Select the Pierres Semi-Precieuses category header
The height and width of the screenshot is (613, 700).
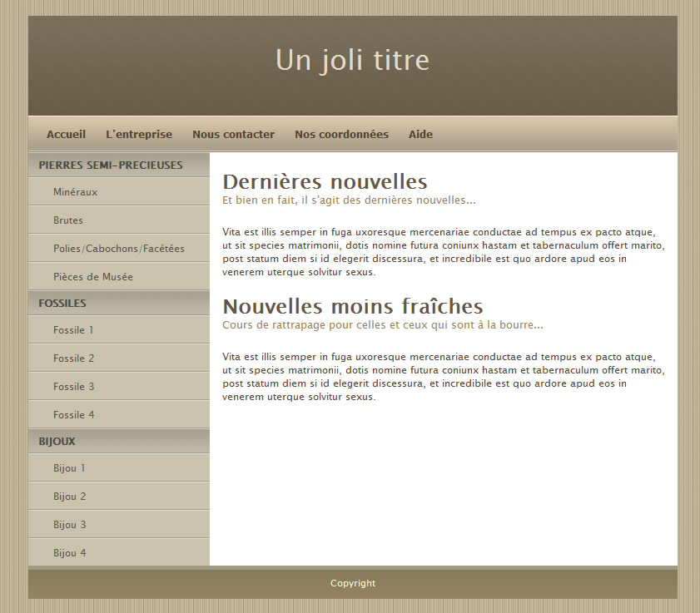(119, 165)
